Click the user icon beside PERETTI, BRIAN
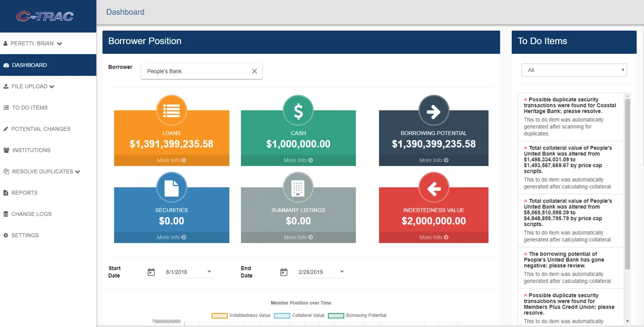This screenshot has width=644, height=327. coord(6,44)
